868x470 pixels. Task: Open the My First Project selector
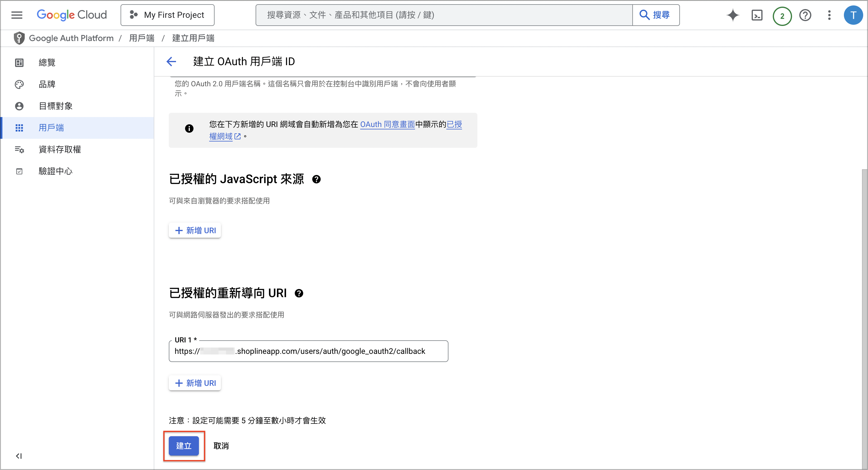point(168,15)
